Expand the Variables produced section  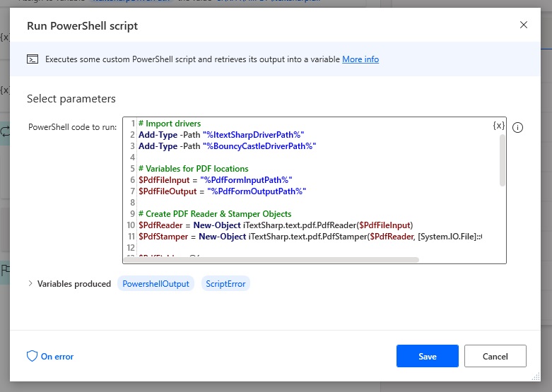[30, 283]
